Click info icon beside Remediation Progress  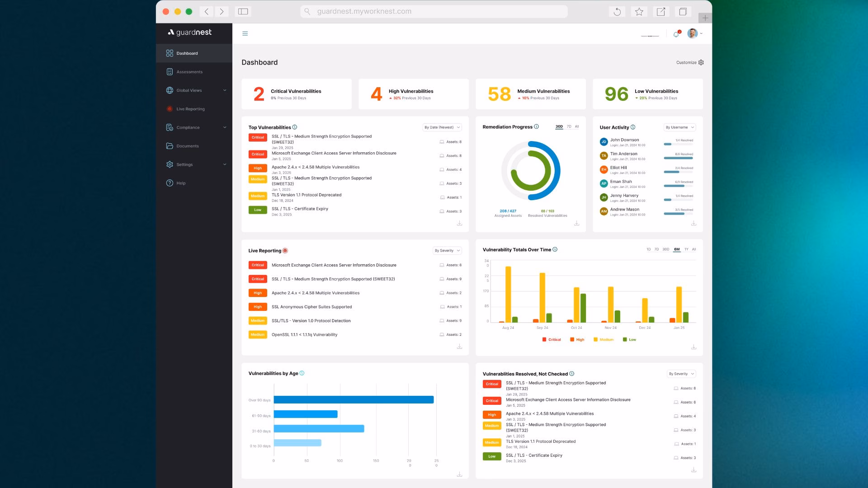(x=536, y=127)
